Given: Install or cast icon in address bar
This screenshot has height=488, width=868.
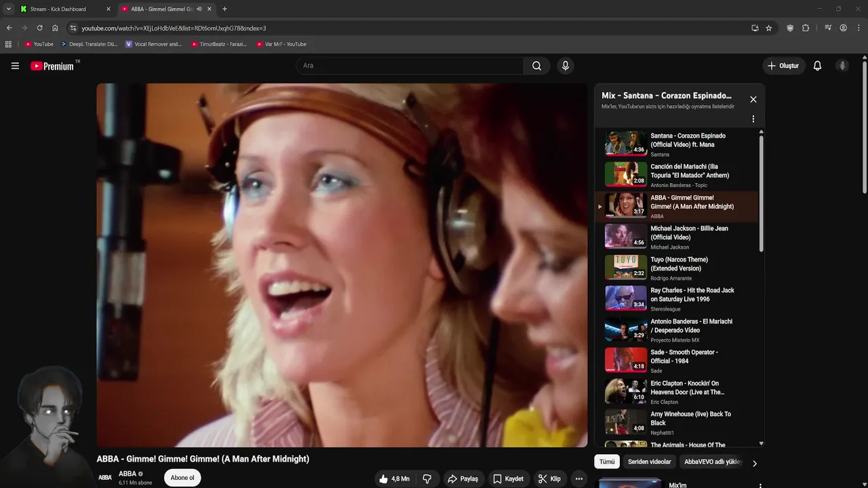Looking at the screenshot, I should tap(755, 28).
